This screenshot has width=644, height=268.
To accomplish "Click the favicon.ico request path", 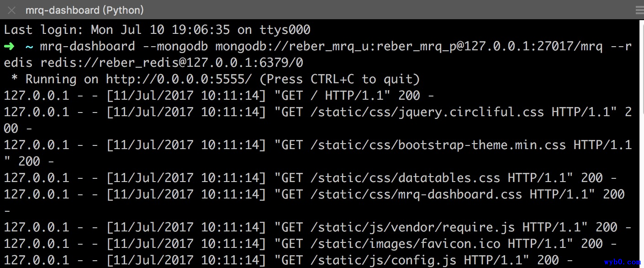I will pos(405,244).
